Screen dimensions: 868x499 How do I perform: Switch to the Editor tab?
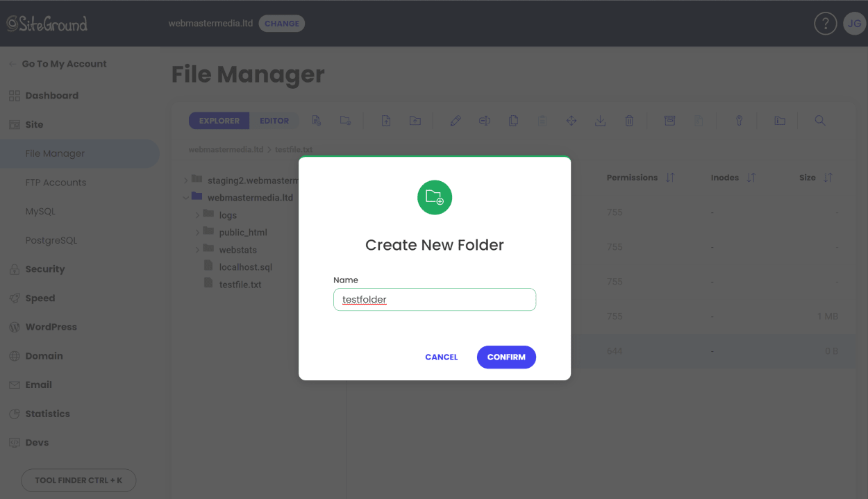(x=274, y=121)
